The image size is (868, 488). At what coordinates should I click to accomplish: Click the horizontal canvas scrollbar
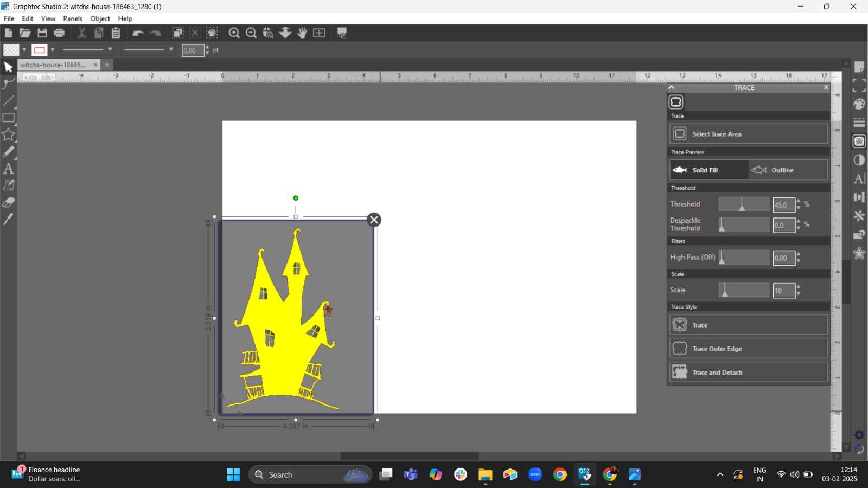point(410,457)
